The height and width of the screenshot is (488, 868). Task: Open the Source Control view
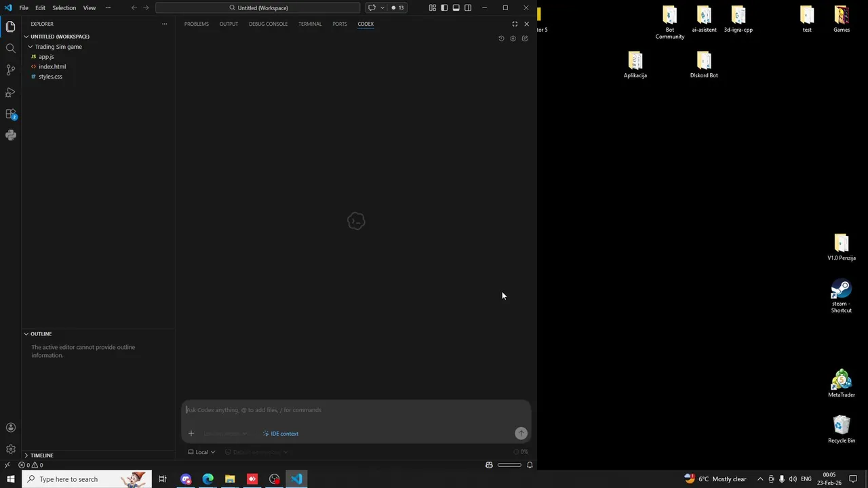point(10,70)
